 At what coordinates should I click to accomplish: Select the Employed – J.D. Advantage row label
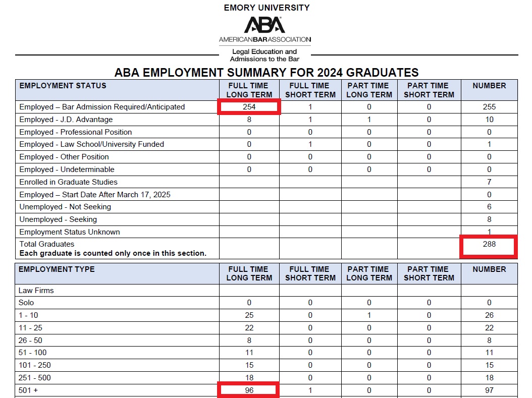pyautogui.click(x=66, y=120)
